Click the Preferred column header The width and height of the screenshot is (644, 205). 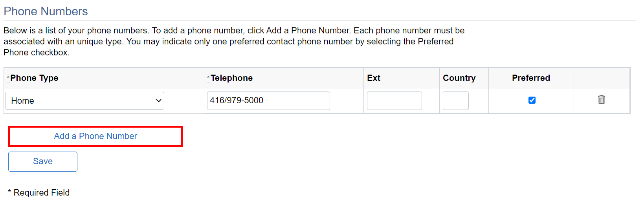[531, 78]
